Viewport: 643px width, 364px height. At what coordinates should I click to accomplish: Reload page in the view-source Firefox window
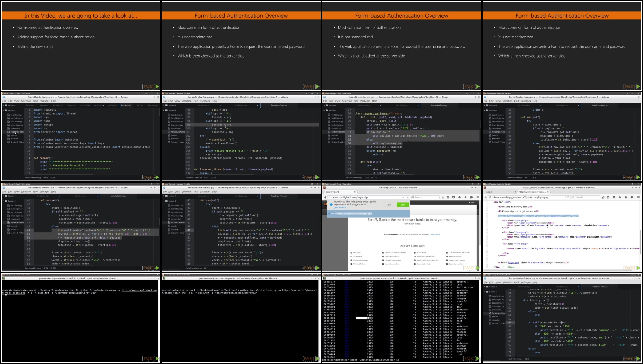point(568,197)
